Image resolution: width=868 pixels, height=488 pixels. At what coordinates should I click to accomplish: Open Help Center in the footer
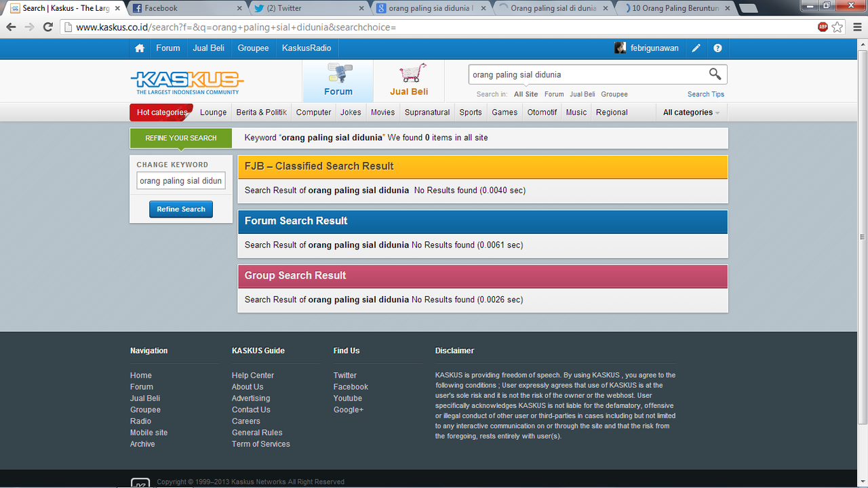253,375
